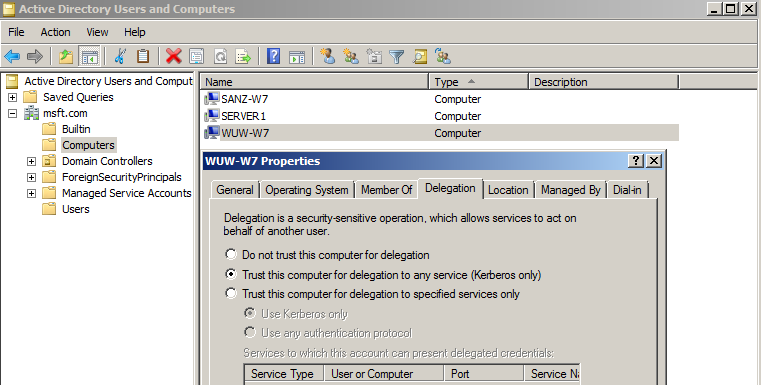
Task: Switch to the Managed By tab
Action: coord(571,190)
